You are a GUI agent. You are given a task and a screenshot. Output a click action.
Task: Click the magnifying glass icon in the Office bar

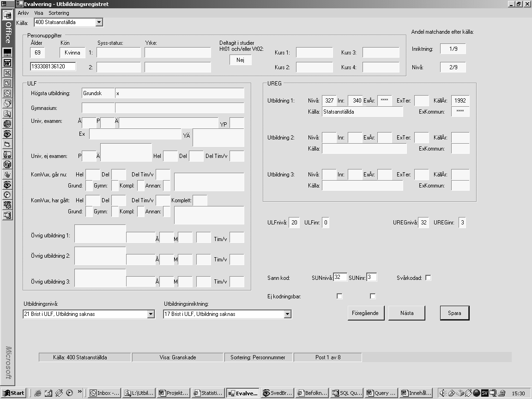click(7, 114)
